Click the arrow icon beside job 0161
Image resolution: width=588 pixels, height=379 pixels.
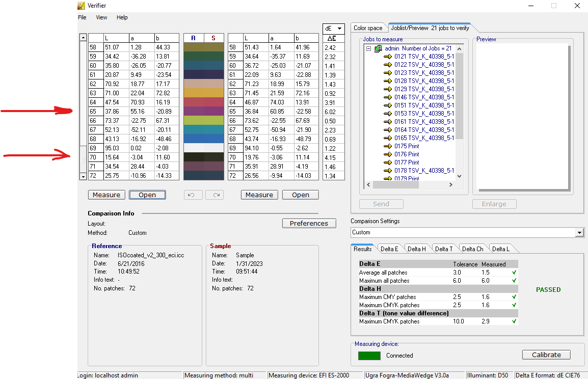click(x=388, y=122)
